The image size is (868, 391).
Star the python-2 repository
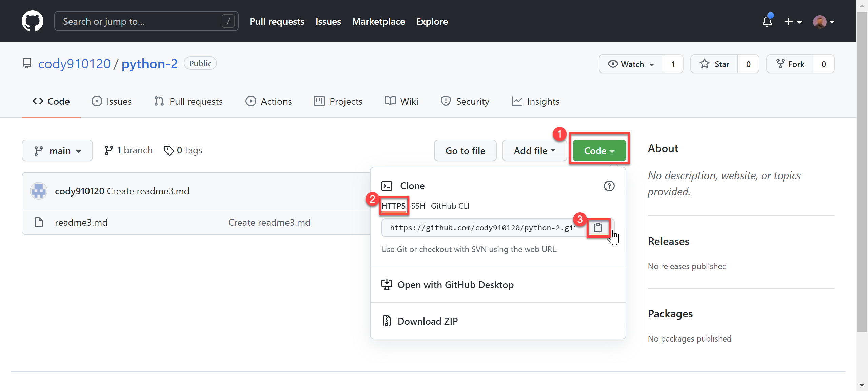click(x=714, y=64)
